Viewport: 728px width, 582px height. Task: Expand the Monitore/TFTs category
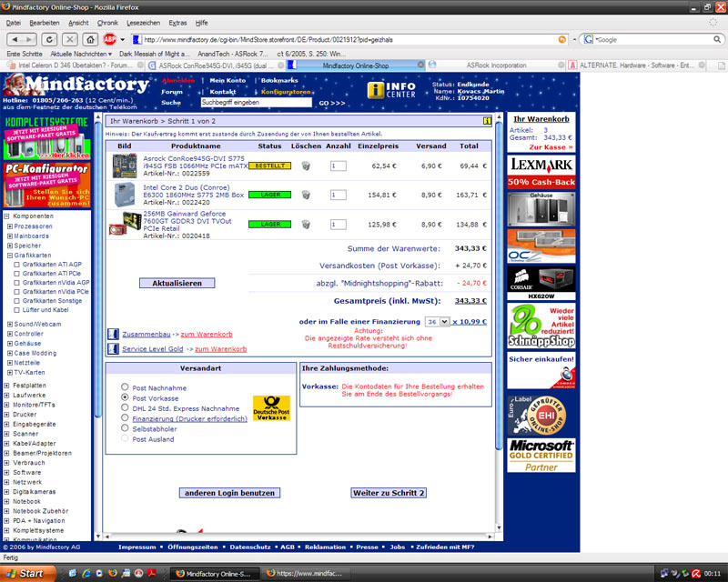(x=6, y=405)
